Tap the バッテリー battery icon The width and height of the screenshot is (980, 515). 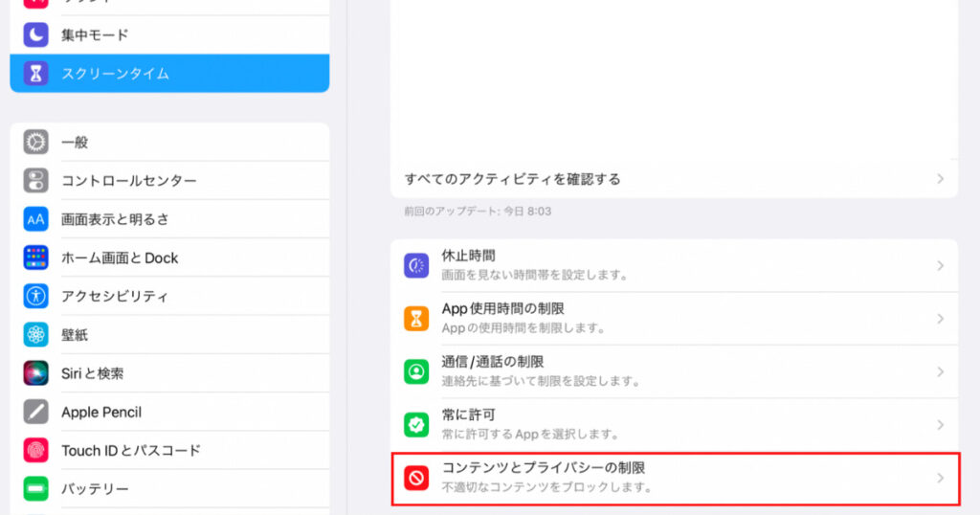[35, 489]
